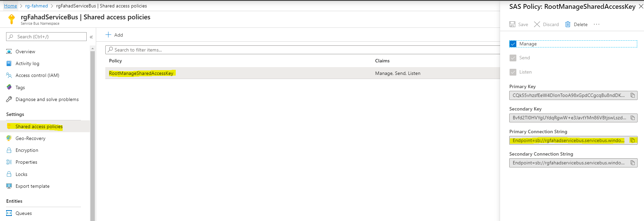Click the Properties sliders icon
644x221 pixels.
(9, 162)
